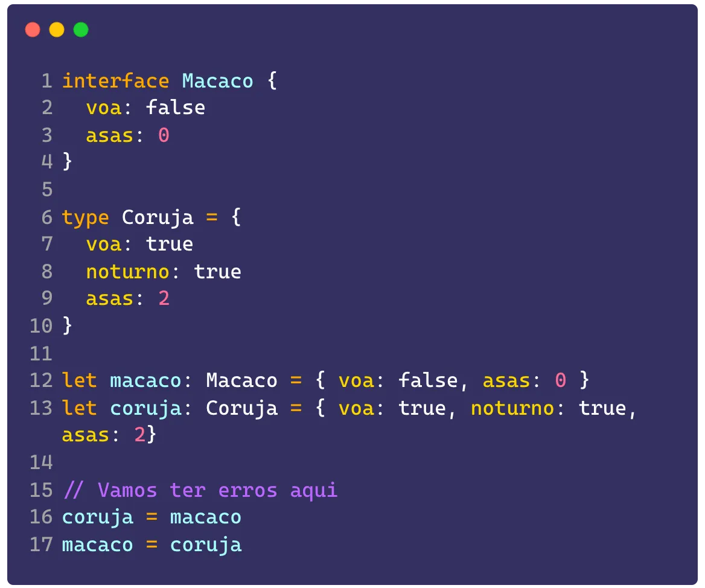Click coruja at the end of line 17
The width and height of the screenshot is (705, 588).
pyautogui.click(x=206, y=545)
